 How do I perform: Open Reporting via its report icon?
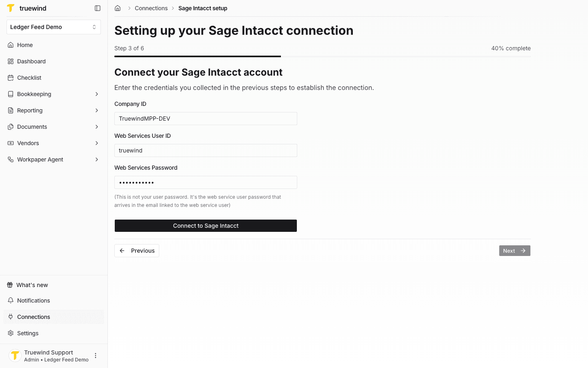point(10,110)
